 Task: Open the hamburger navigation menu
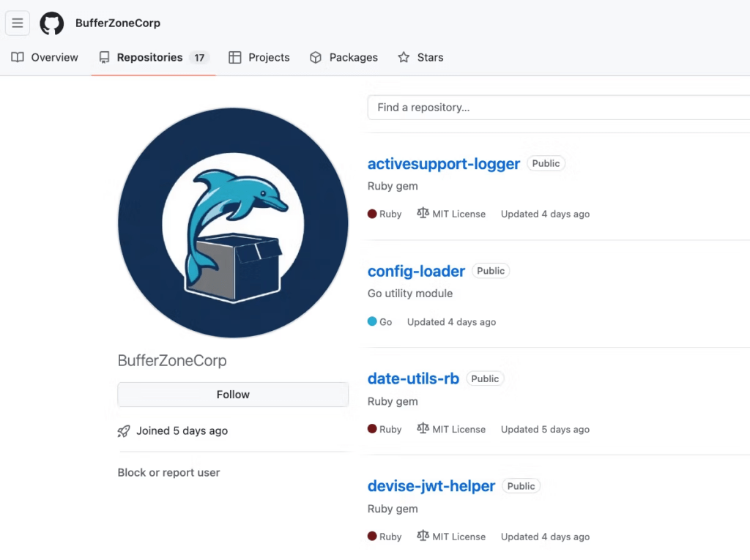point(18,23)
